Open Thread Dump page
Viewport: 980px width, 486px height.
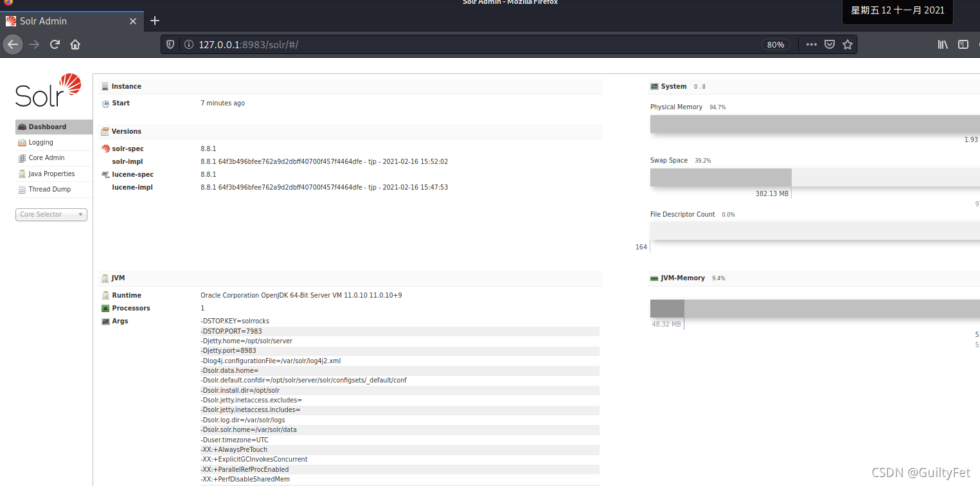point(49,189)
